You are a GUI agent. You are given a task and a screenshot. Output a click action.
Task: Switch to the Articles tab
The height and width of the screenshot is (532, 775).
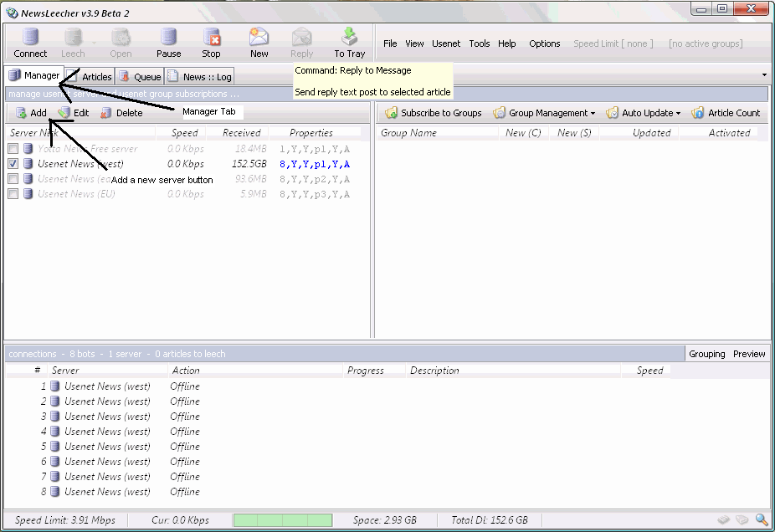(x=90, y=77)
